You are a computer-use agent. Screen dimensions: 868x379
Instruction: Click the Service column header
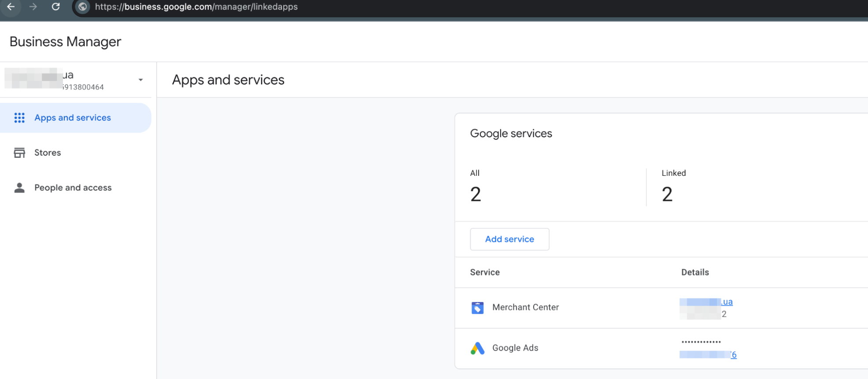point(485,272)
